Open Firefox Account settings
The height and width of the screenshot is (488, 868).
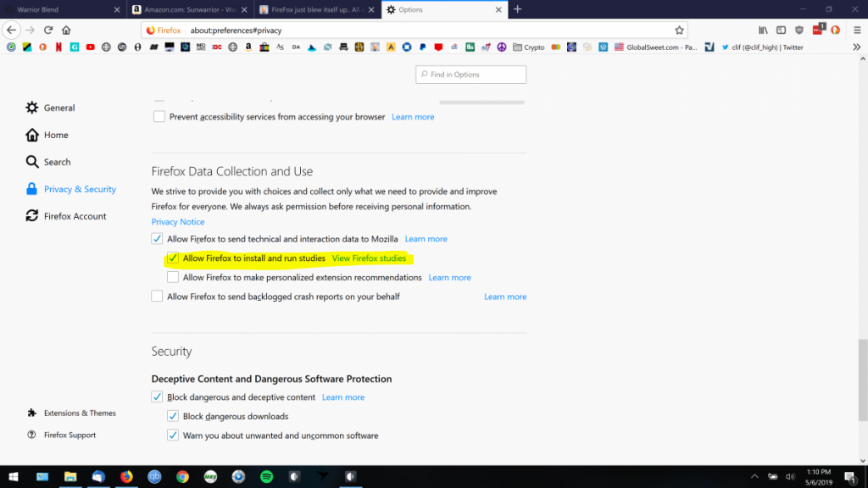pos(66,216)
